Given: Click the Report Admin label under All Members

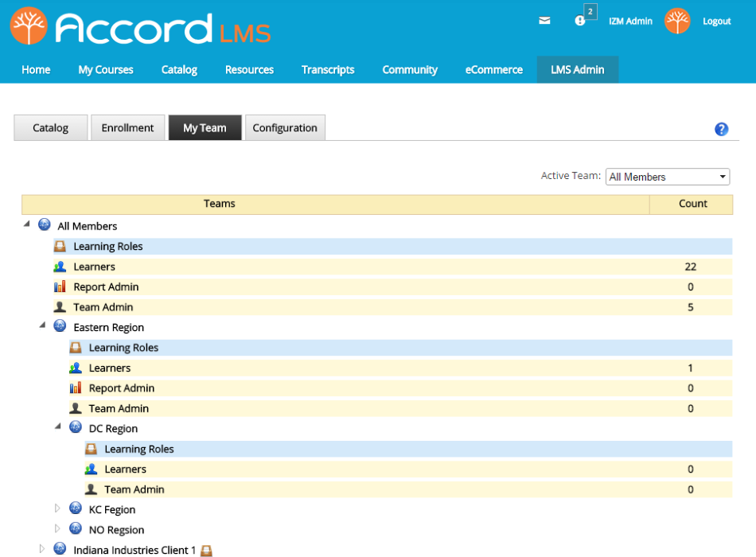Looking at the screenshot, I should pos(106,287).
